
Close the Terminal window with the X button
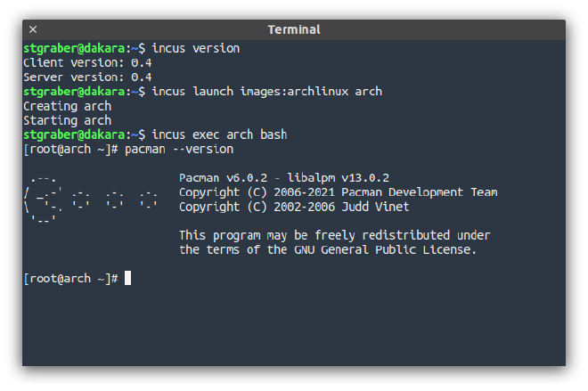pos(33,29)
